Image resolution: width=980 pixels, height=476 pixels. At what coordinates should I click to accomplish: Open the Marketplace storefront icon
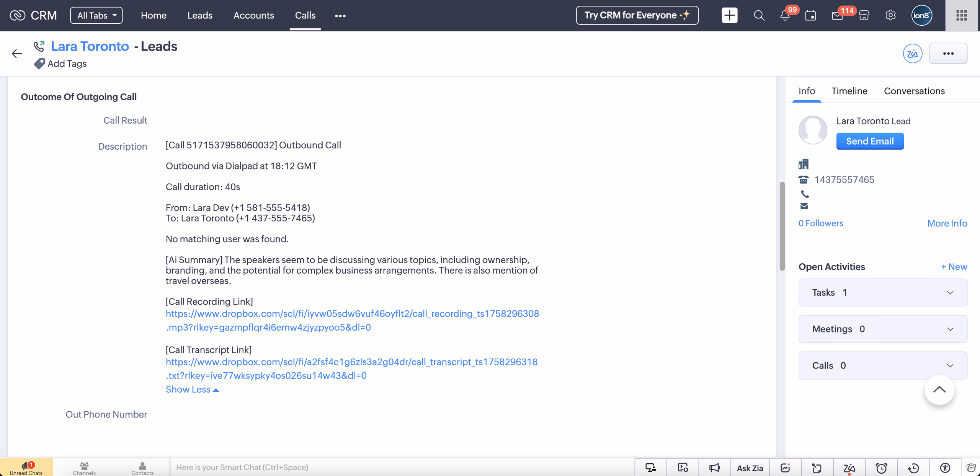point(864,15)
